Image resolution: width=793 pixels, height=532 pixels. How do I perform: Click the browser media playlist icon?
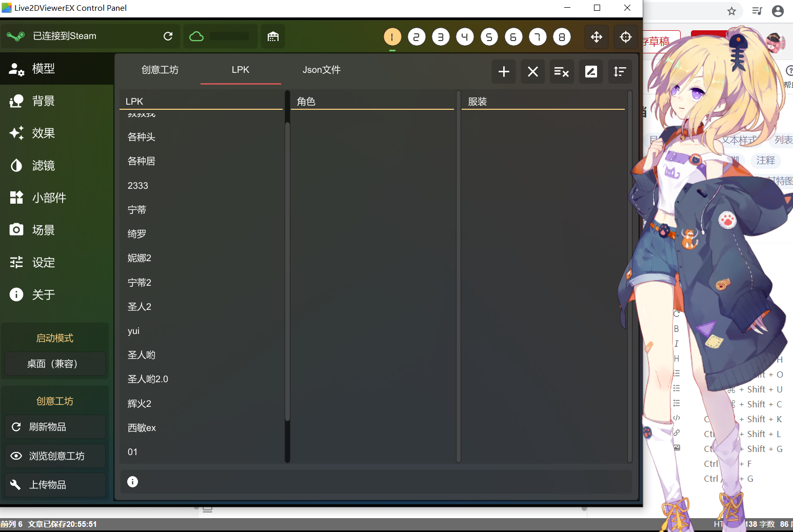pyautogui.click(x=757, y=11)
